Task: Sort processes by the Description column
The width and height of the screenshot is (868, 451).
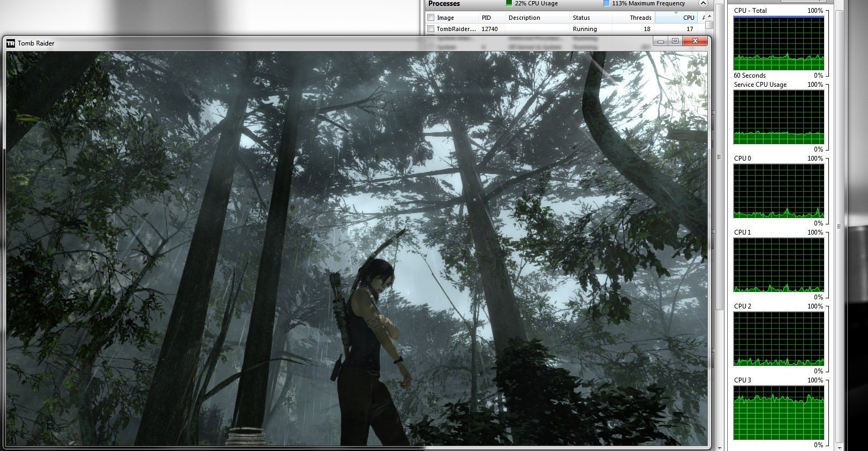Action: [x=525, y=18]
